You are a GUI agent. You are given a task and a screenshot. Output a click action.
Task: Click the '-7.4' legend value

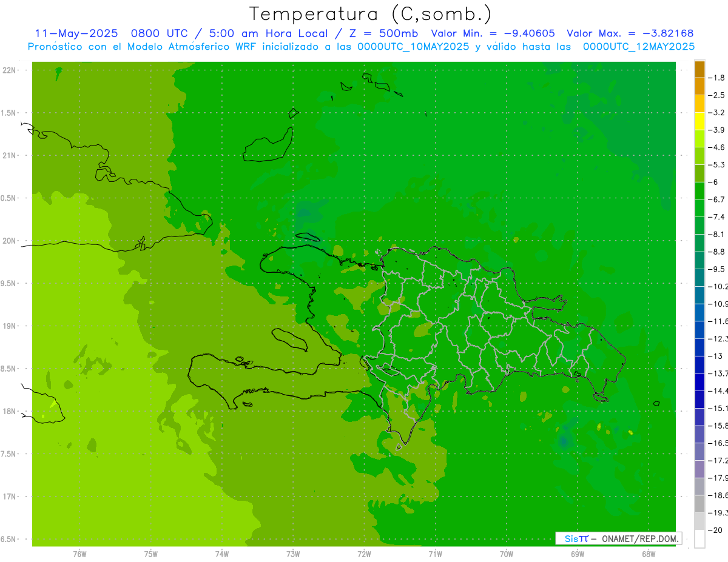(717, 217)
